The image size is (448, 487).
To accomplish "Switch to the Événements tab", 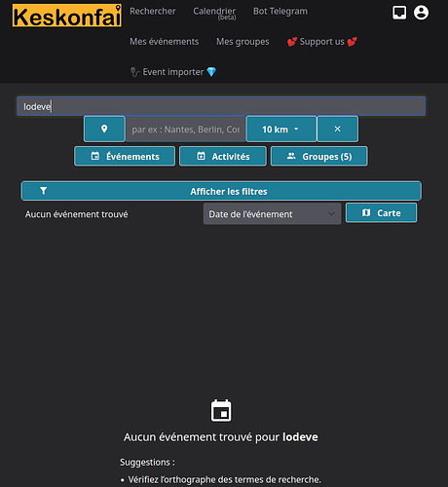I will (x=125, y=156).
